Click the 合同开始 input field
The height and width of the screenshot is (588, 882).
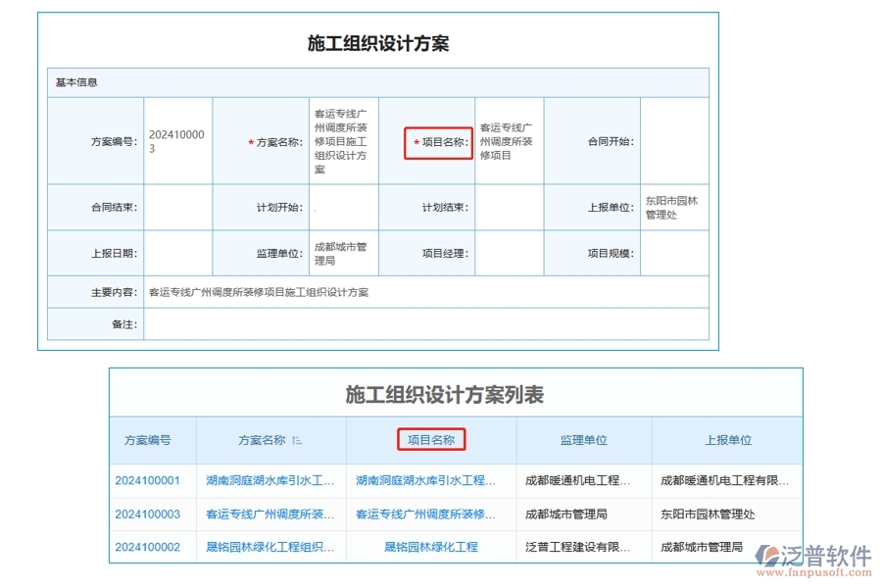(674, 140)
